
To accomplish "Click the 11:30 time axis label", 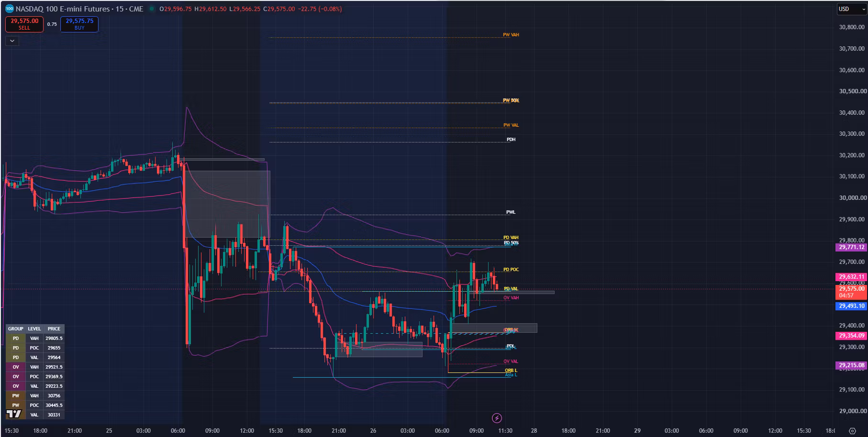I will tap(505, 431).
